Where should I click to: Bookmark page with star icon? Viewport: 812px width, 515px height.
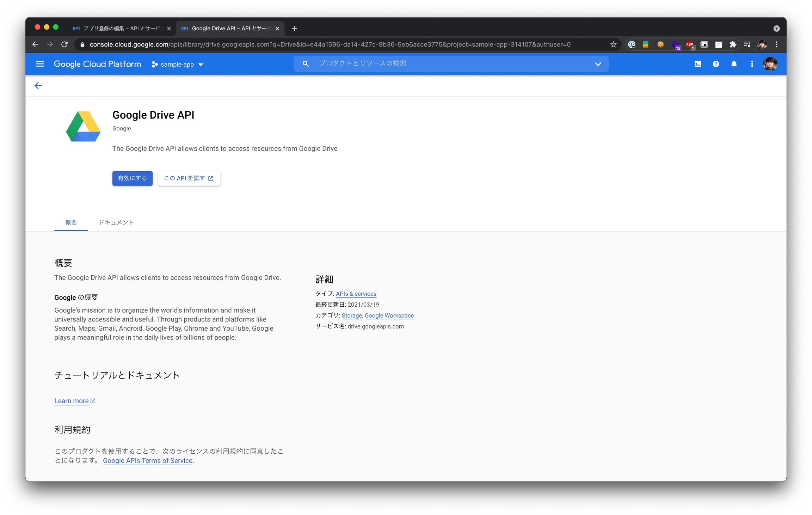point(613,44)
